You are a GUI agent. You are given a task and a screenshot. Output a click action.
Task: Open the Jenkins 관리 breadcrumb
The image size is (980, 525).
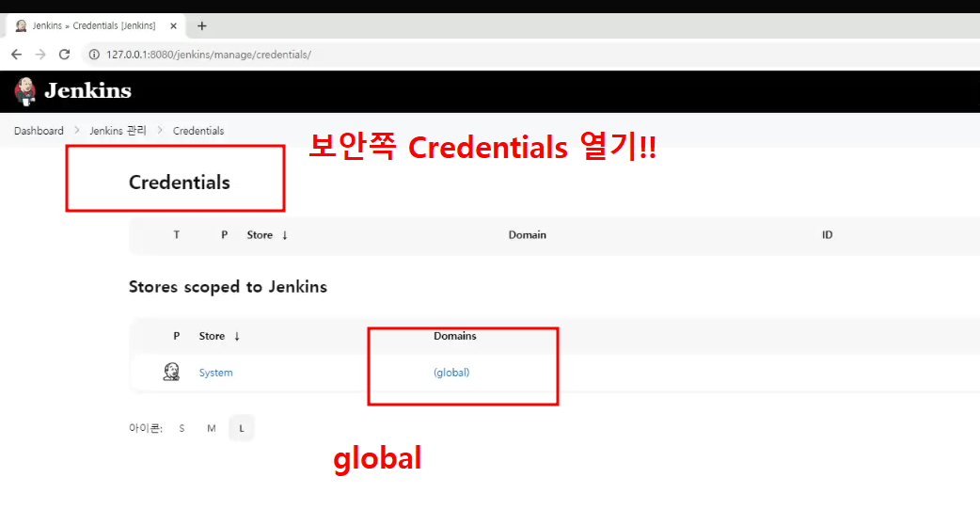tap(118, 131)
